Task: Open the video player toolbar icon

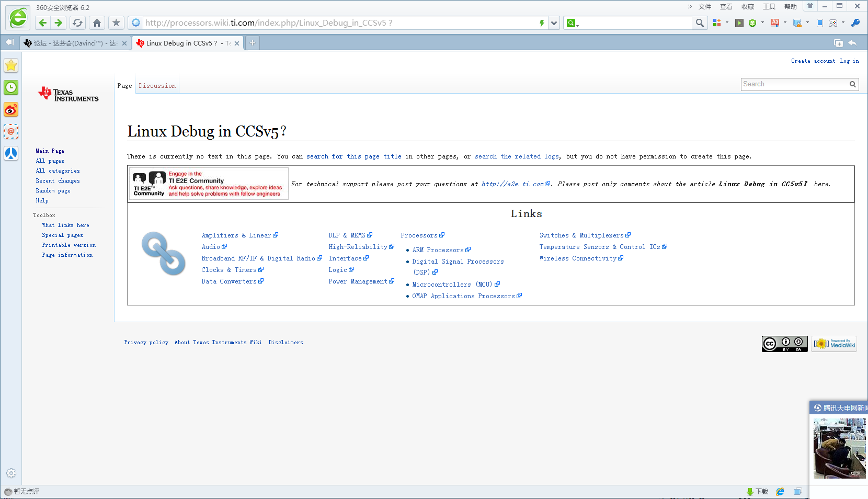Action: tap(739, 23)
